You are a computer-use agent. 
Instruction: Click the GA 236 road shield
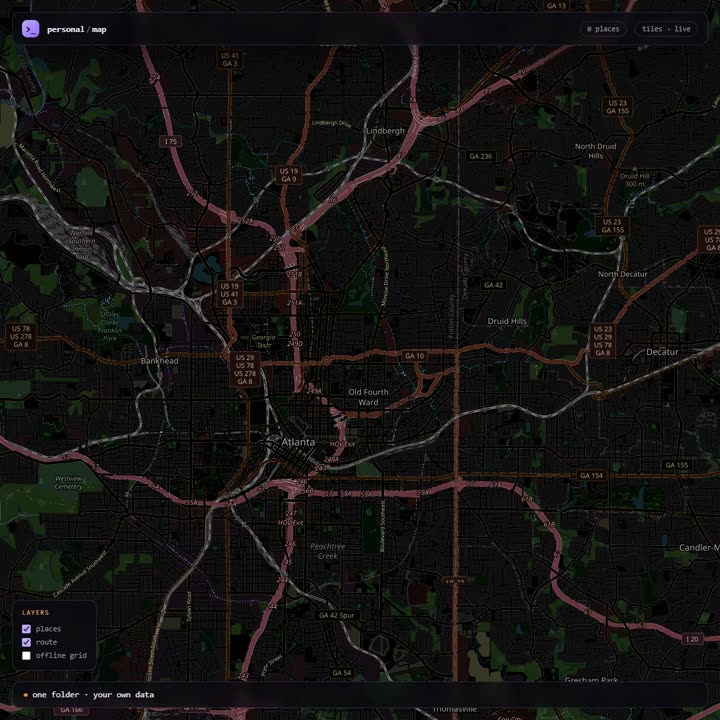(481, 156)
